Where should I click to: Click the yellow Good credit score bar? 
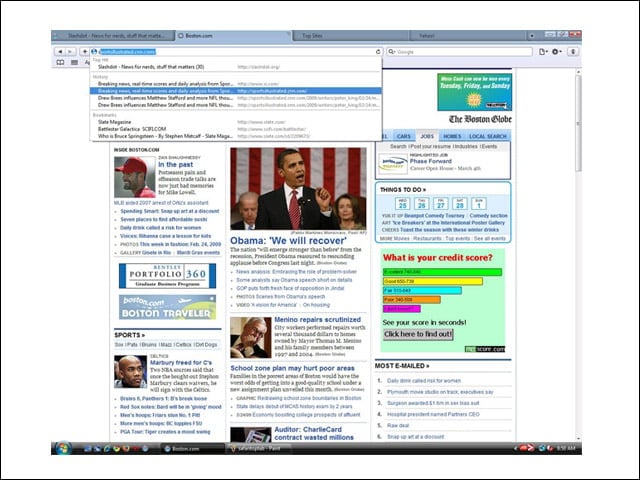coord(433,281)
